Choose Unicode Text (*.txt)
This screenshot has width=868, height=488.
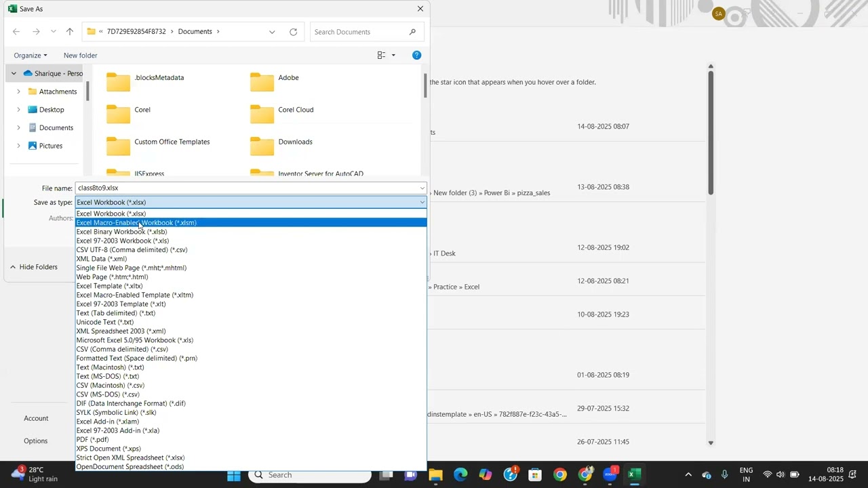[x=251, y=322]
